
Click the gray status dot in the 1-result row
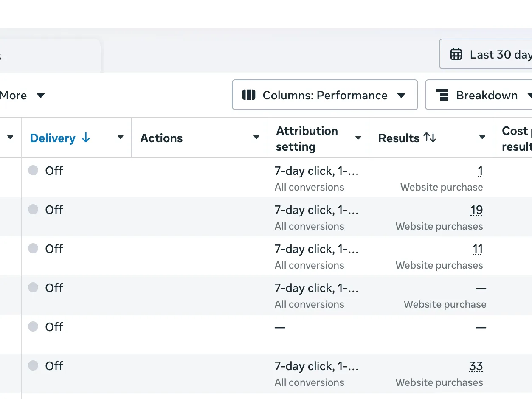pos(33,170)
